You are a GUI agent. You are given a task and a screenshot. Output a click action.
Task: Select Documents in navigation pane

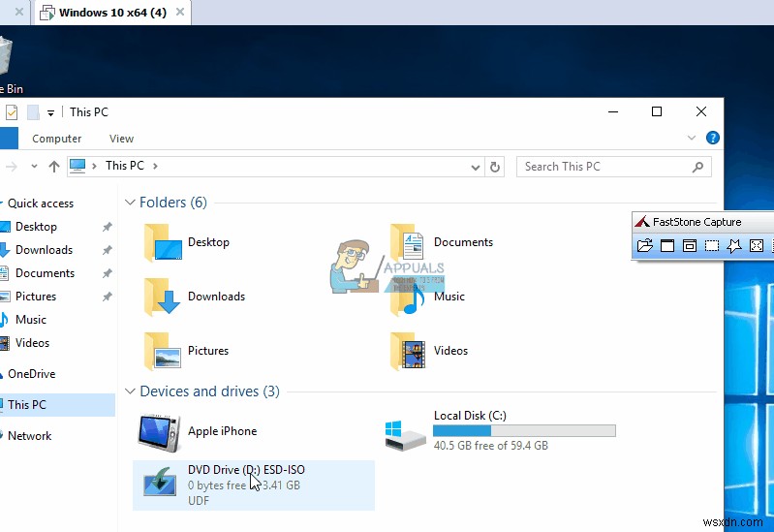45,273
